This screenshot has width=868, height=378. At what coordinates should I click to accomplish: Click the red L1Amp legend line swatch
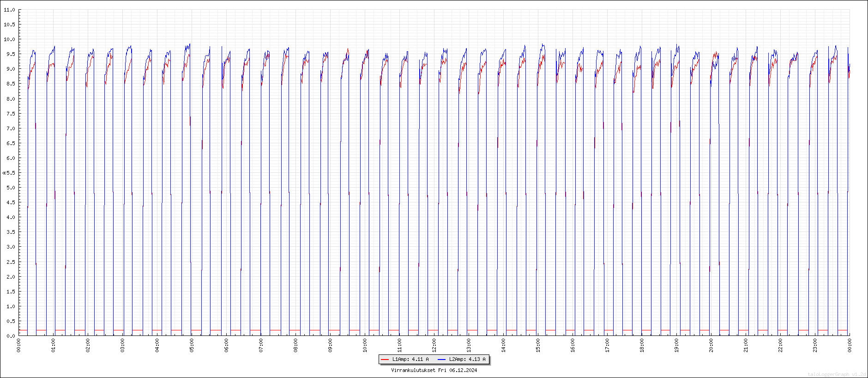(385, 360)
